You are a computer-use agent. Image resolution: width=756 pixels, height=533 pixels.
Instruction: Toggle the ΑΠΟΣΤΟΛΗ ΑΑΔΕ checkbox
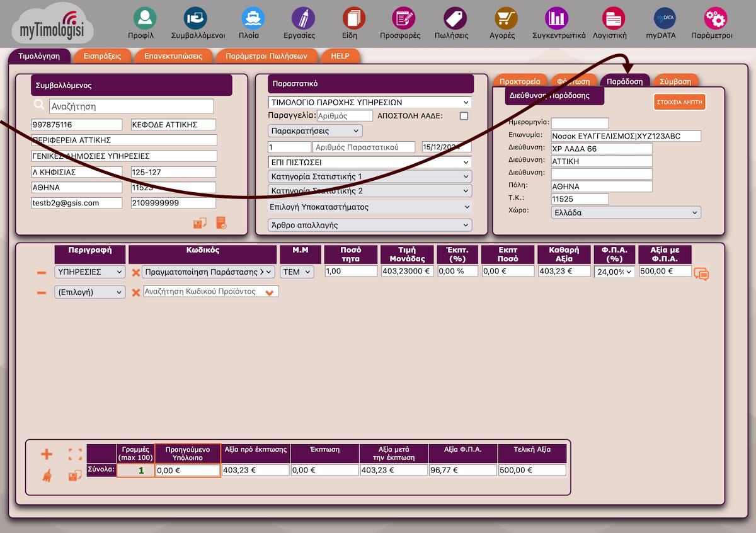tap(464, 116)
